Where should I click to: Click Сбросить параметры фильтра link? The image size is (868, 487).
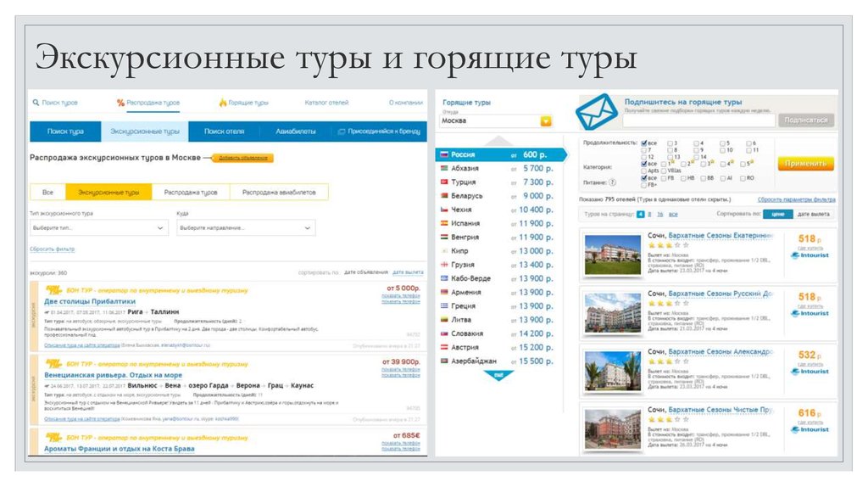797,199
